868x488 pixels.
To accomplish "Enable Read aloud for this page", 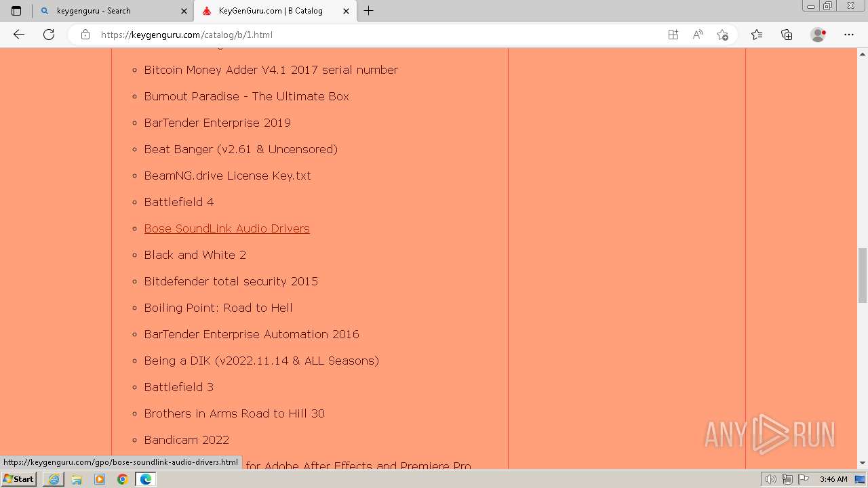I will (x=698, y=35).
